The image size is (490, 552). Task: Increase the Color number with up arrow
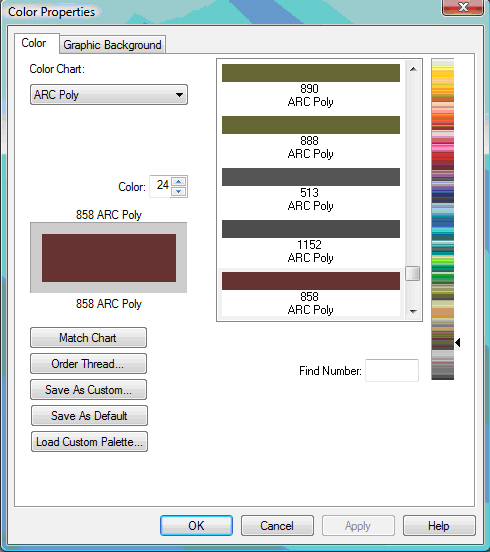(x=179, y=182)
